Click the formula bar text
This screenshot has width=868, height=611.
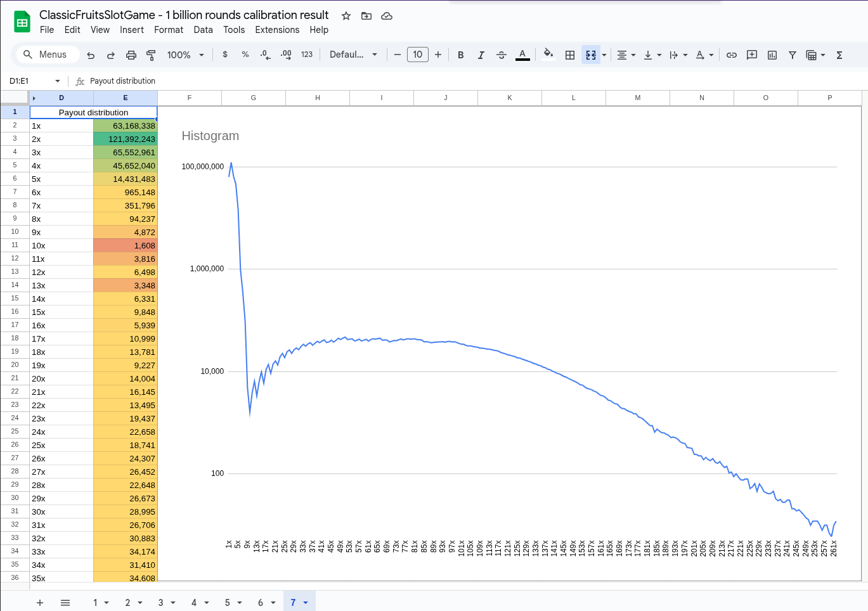[x=122, y=81]
